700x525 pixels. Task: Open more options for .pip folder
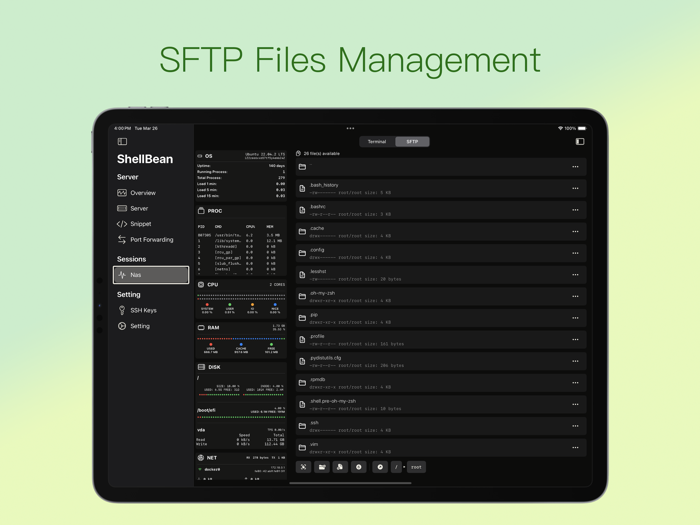click(x=575, y=318)
